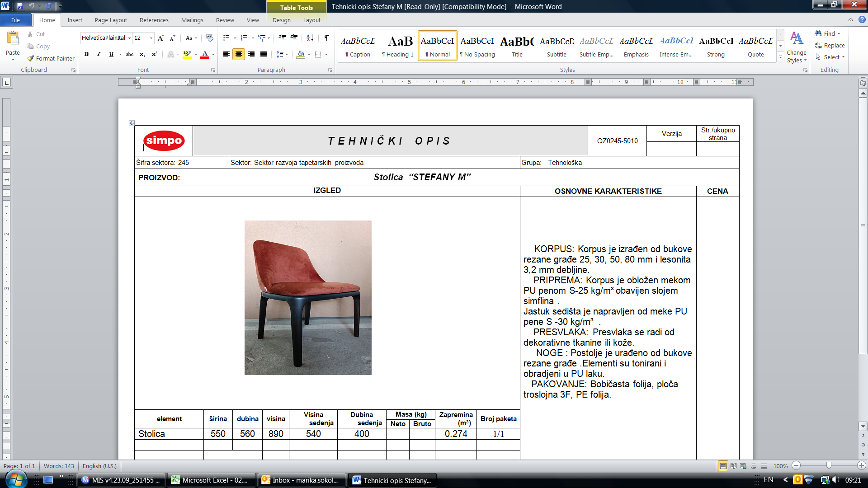The image size is (868, 488).
Task: Increase the paragraph indent
Action: 294,38
